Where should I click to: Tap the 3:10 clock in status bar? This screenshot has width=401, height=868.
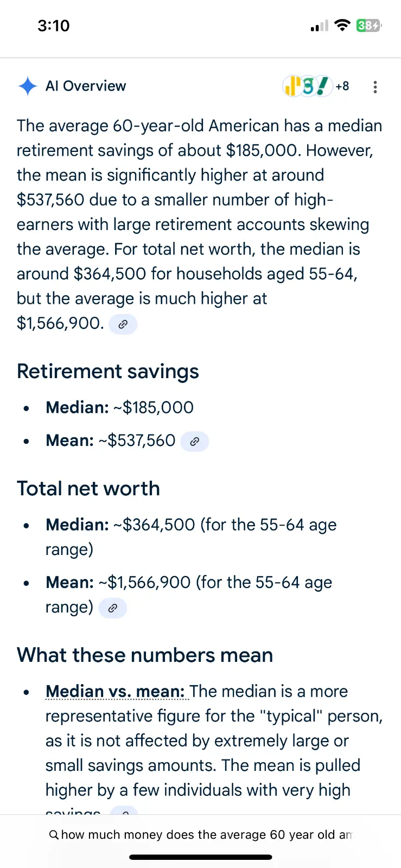(54, 25)
